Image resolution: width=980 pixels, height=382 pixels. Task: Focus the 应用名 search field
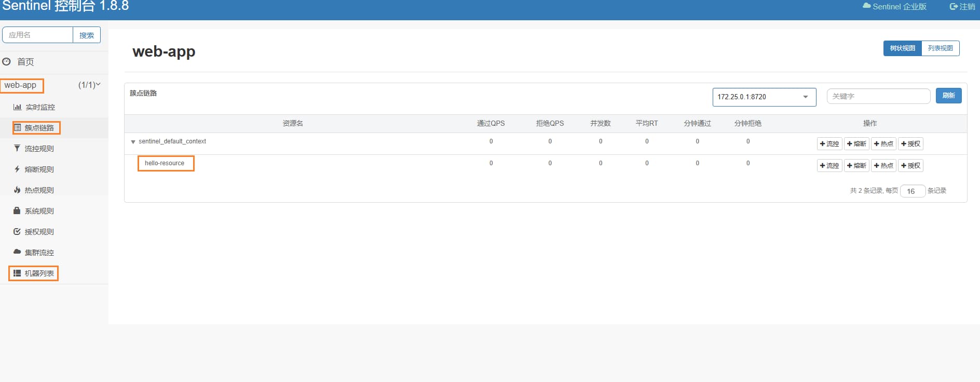coord(38,35)
